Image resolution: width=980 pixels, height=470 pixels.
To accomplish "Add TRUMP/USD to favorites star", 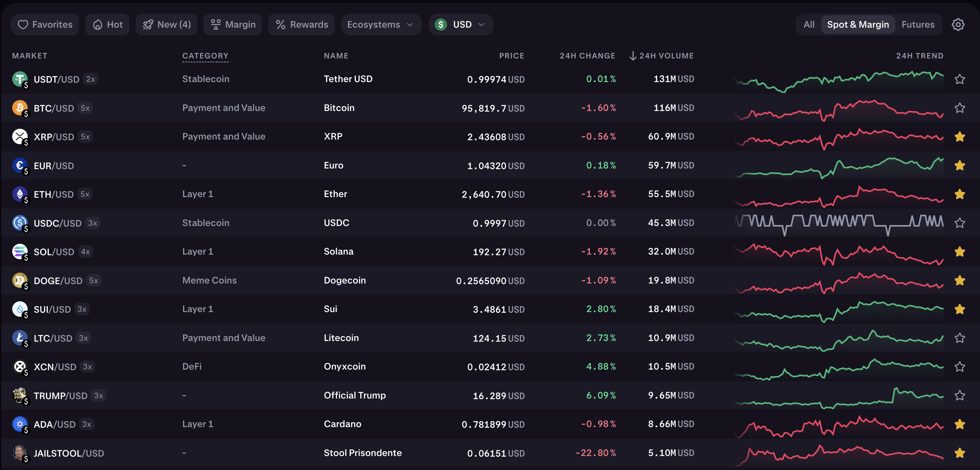I will point(959,395).
